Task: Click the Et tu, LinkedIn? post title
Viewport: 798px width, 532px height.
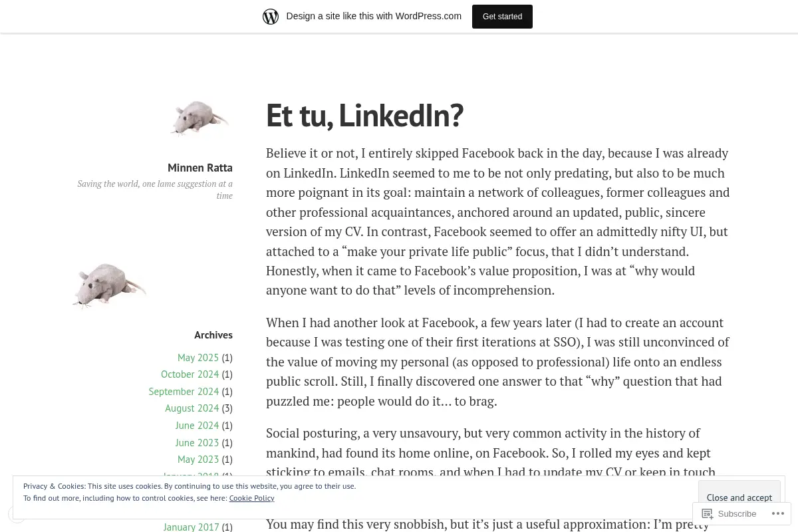Action: point(364,115)
